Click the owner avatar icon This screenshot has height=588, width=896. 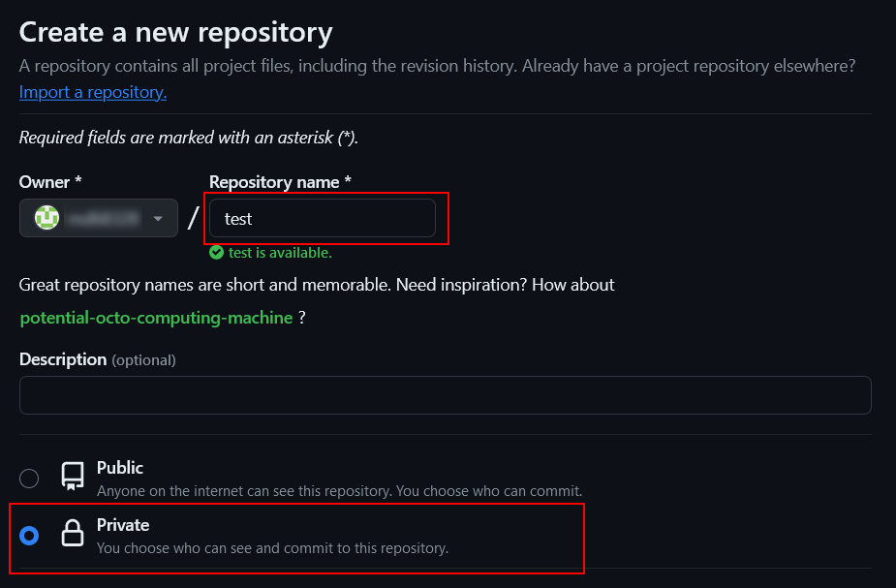[x=46, y=218]
